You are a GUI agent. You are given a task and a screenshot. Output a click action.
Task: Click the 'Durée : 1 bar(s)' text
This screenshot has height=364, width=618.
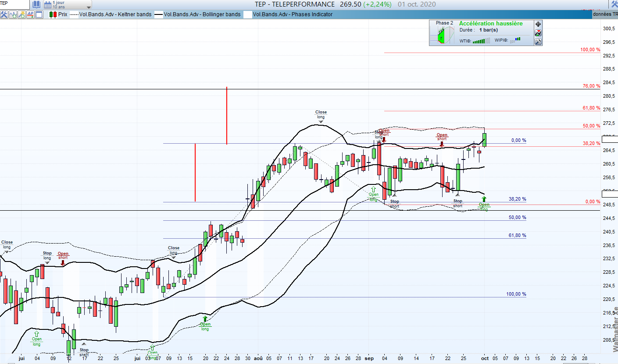479,30
